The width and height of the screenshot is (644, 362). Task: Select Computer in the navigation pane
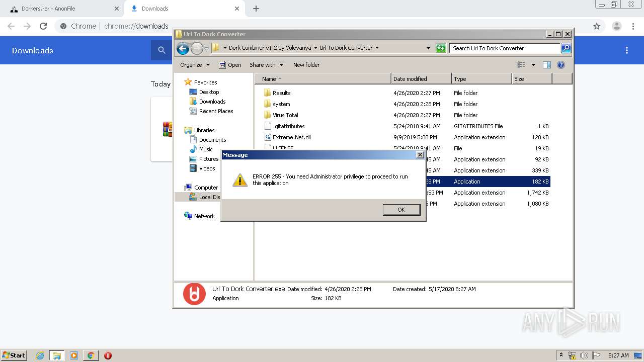pos(201,188)
